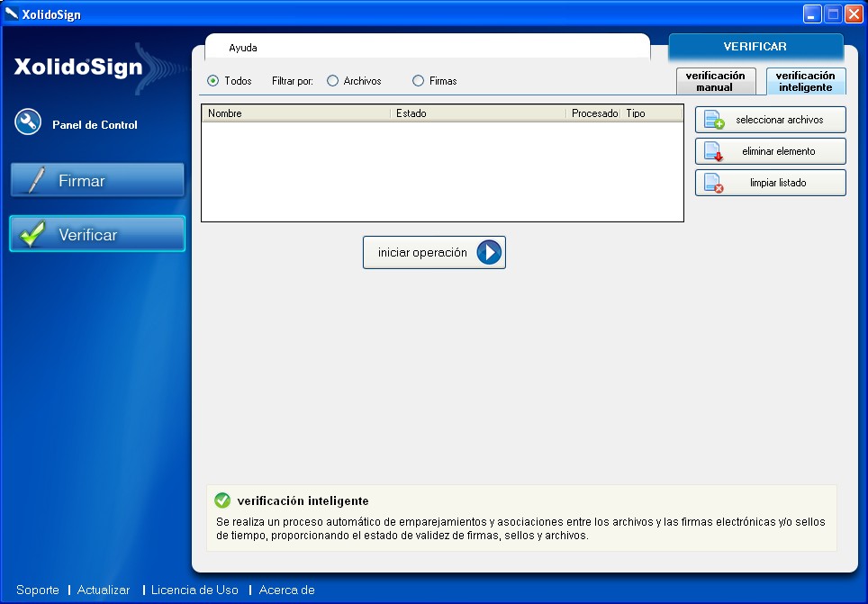Open the Acerca de link
The width and height of the screenshot is (868, 604).
coord(286,590)
